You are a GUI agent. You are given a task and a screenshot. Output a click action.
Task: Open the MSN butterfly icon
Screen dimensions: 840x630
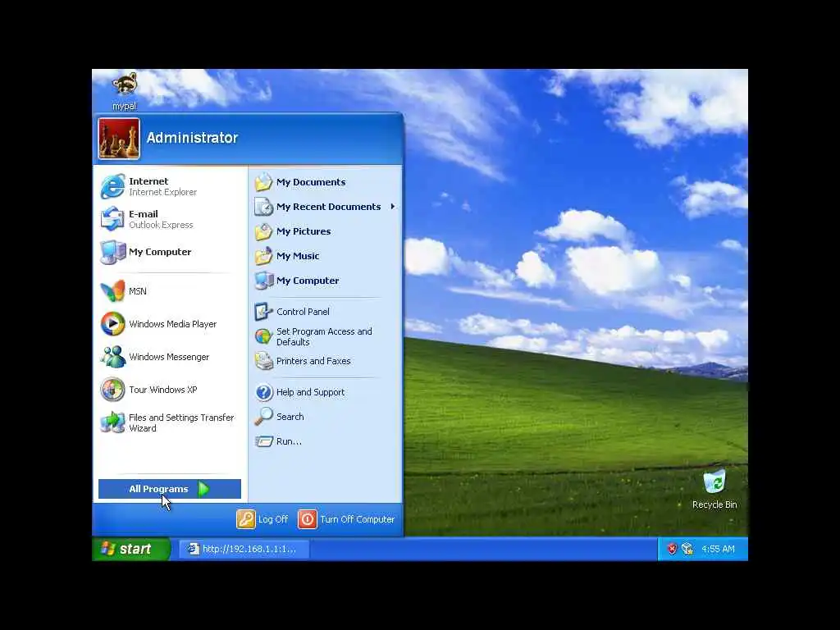112,291
